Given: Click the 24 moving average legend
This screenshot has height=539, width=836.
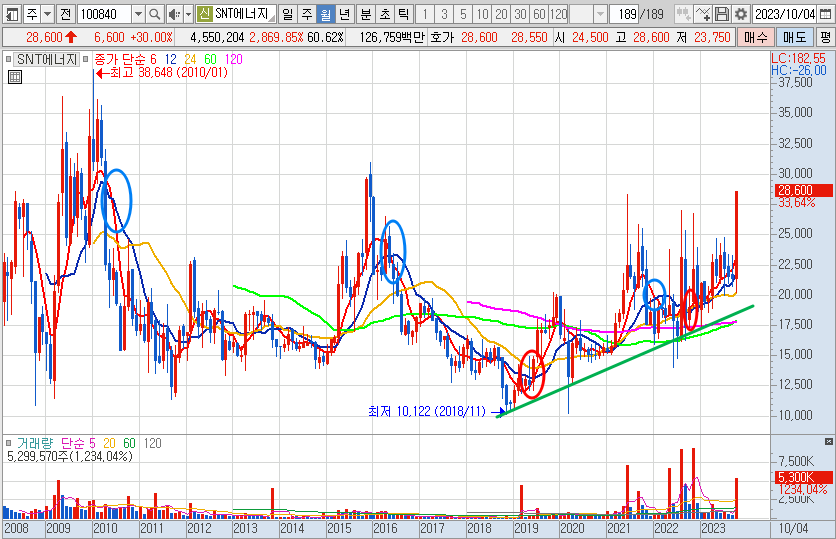Looking at the screenshot, I should 190,59.
